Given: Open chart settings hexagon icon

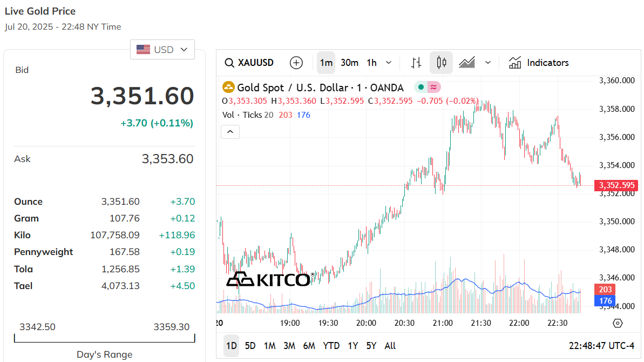Looking at the screenshot, I should 618,324.
